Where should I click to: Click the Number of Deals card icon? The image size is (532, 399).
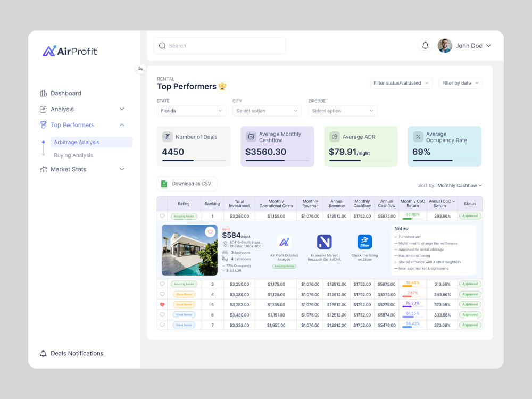(167, 137)
